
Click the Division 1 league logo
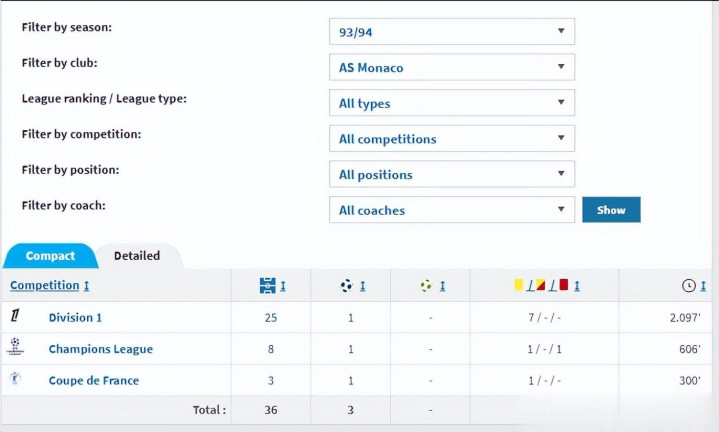pos(15,316)
